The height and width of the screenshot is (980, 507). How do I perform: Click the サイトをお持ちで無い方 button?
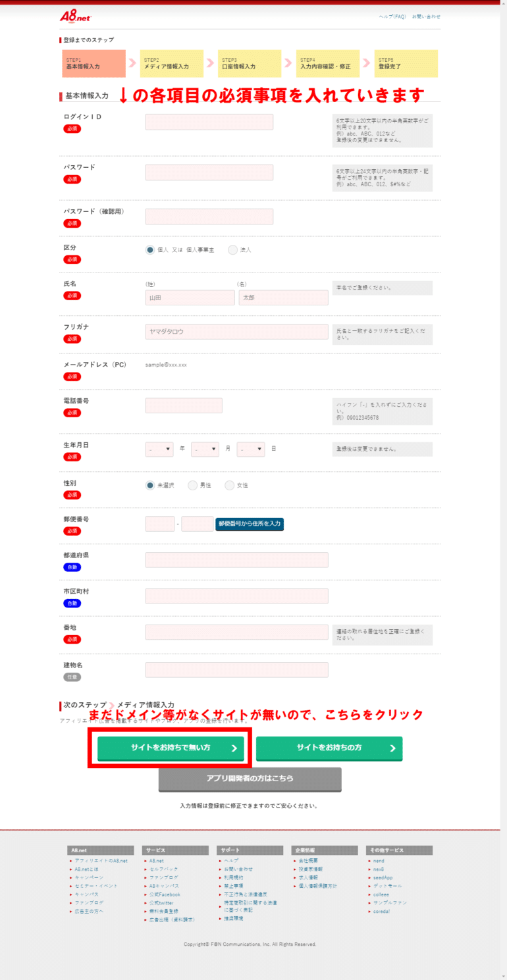[x=171, y=748]
